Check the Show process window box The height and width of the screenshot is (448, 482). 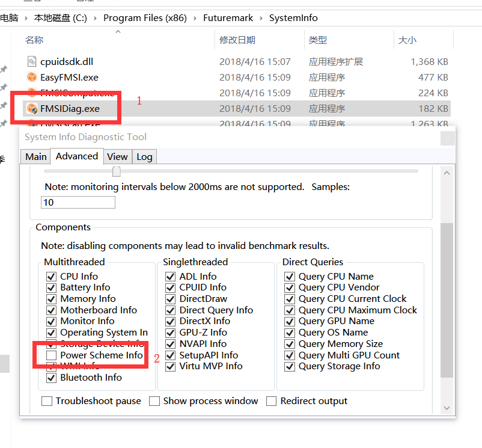click(154, 401)
